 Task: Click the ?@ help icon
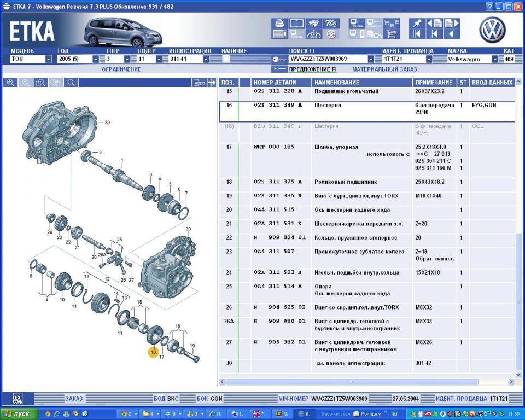[331, 23]
